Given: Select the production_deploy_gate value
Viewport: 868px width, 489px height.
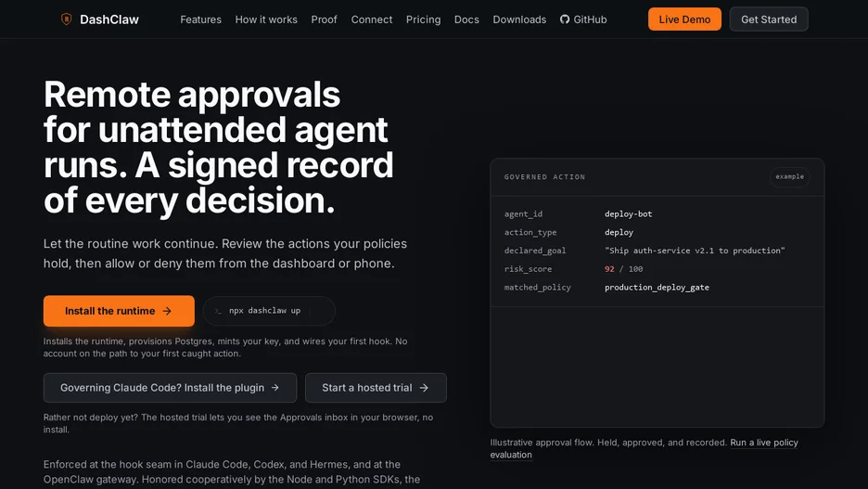Looking at the screenshot, I should [657, 287].
